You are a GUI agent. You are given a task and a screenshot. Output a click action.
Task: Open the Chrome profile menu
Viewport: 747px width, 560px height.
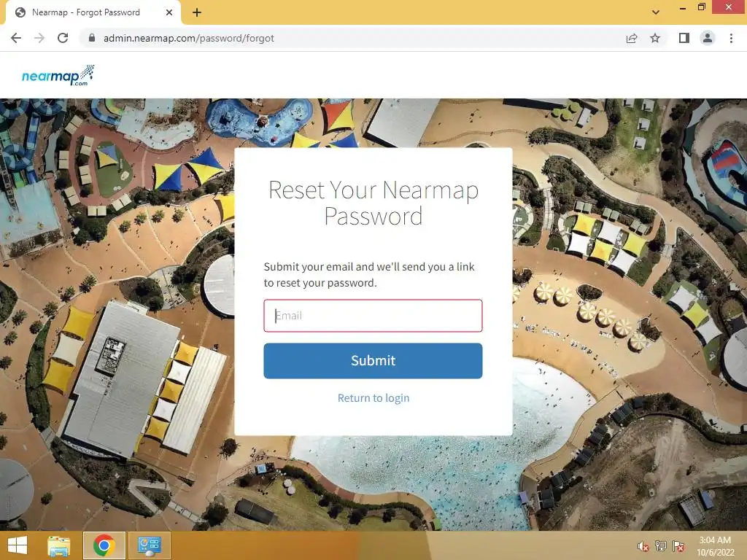tap(708, 38)
